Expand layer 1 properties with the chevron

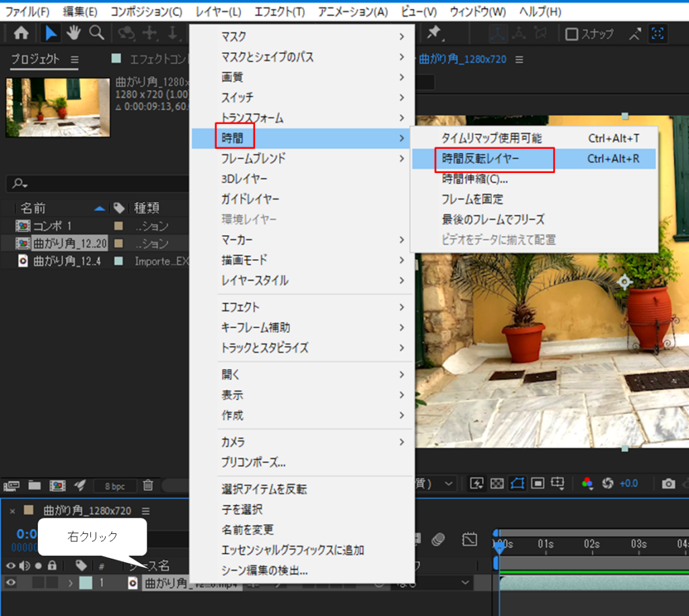pos(70,583)
